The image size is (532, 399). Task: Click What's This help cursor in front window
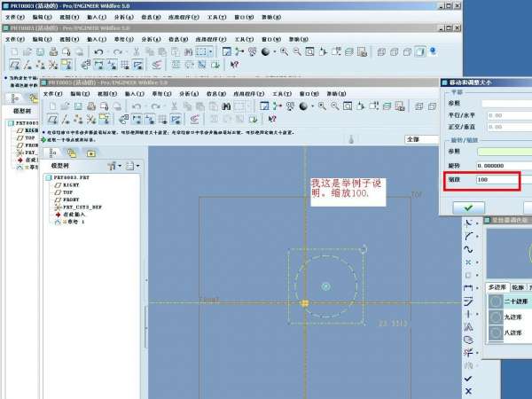272,119
